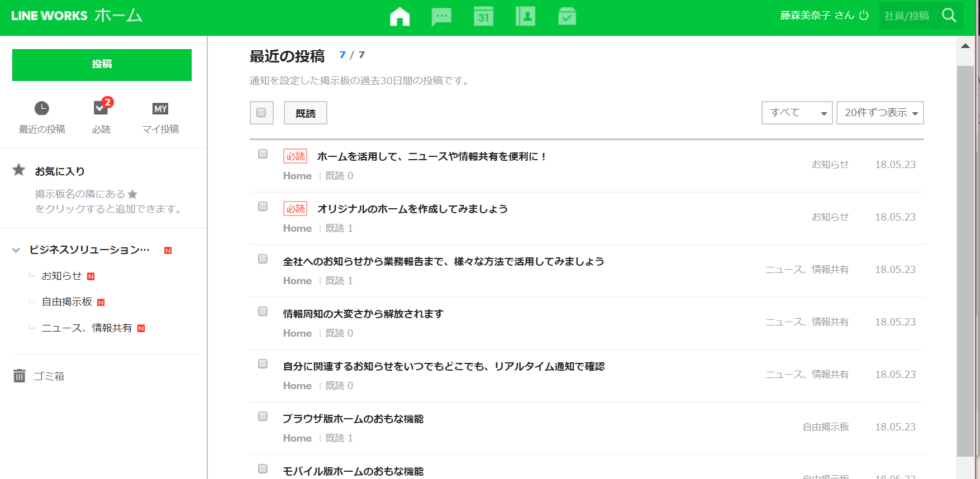Open the 20件ずつ表示 dropdown
Image resolution: width=980 pixels, height=479 pixels.
pos(879,113)
